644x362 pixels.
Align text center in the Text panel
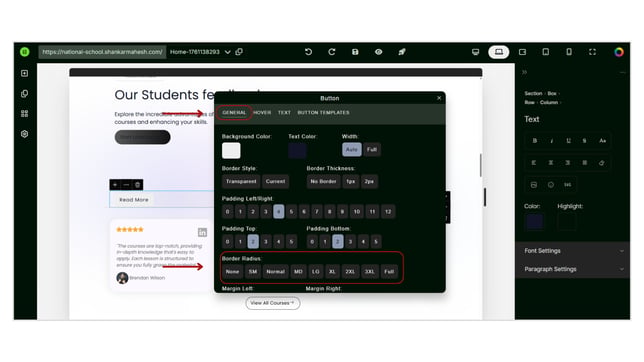551,163
